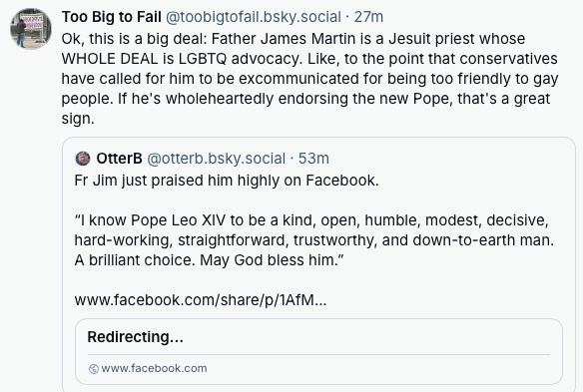
Task: Open the @otterb.bsky.social handle
Action: [217, 159]
